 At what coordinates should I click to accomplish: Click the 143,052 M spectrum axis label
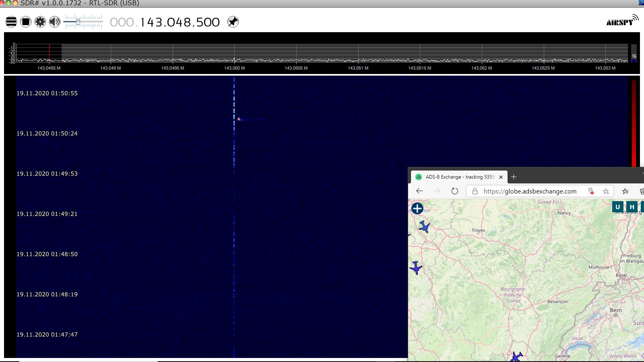482,68
